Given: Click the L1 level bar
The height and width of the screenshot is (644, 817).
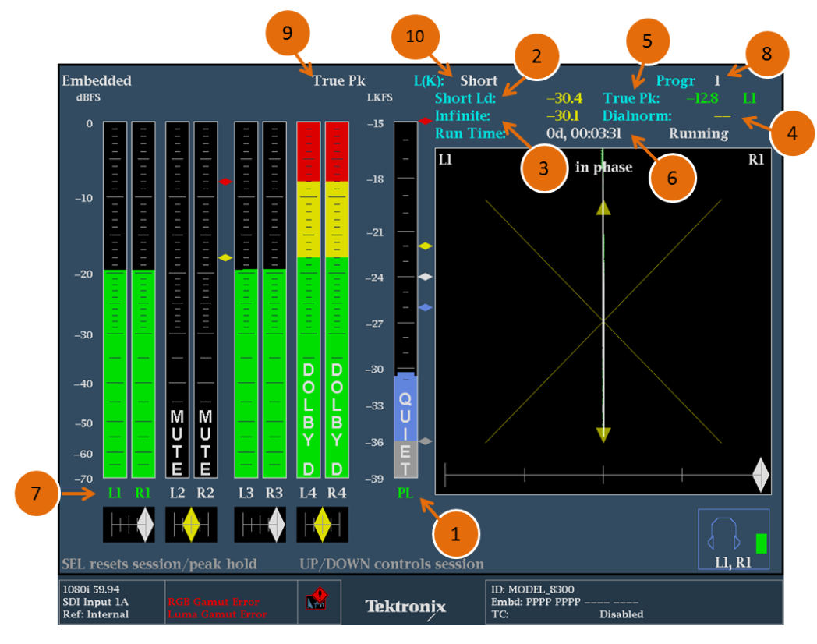Looking at the screenshot, I should (x=115, y=299).
